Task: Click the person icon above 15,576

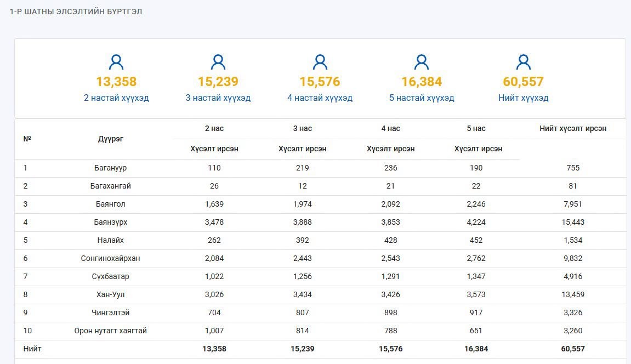Action: coord(320,62)
